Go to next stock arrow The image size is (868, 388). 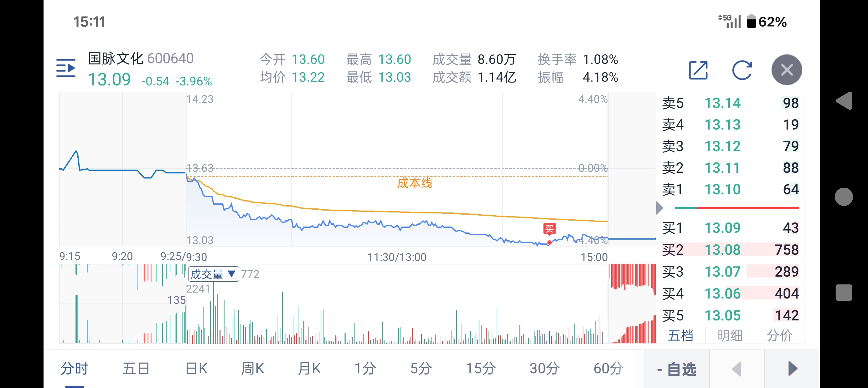click(x=793, y=369)
